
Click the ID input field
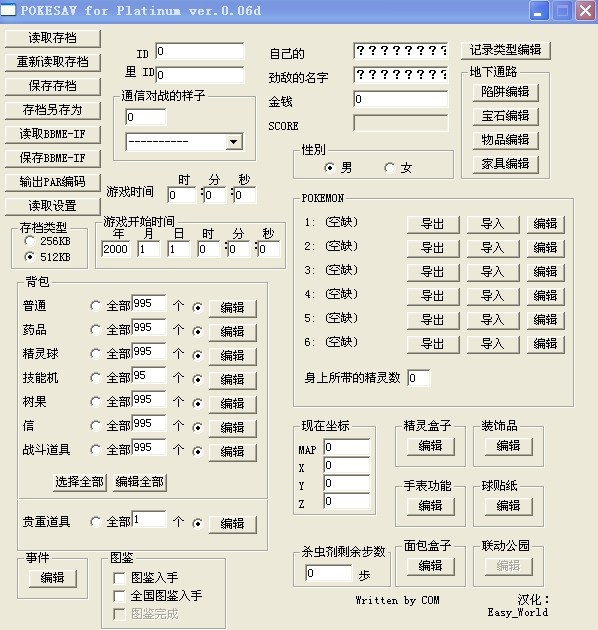(200, 51)
